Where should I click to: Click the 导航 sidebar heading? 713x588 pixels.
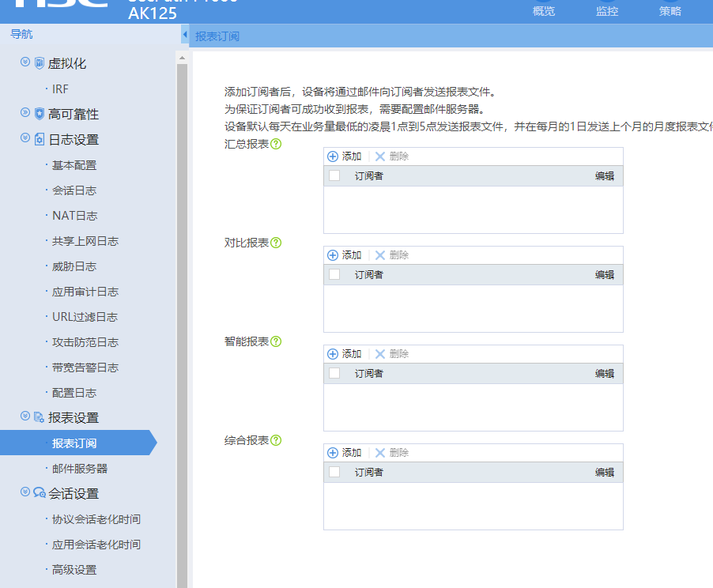(x=21, y=34)
